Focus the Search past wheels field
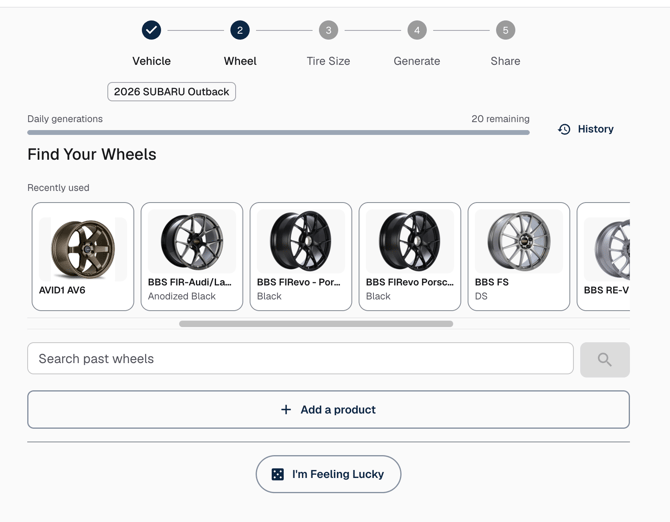Screen dimensions: 670x522 [x=300, y=358]
